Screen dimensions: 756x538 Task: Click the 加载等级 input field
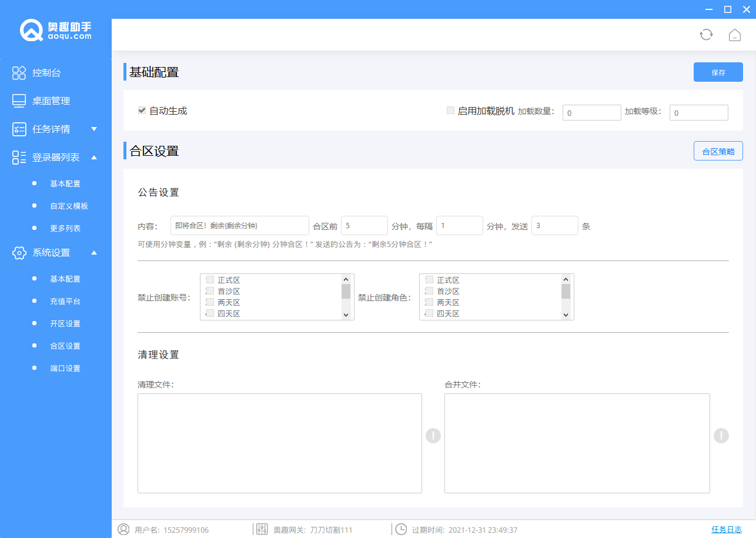(699, 113)
